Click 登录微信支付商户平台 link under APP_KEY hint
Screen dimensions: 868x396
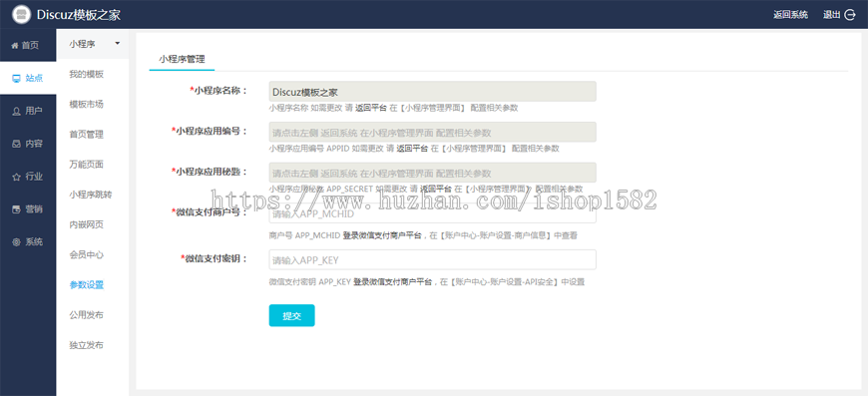(x=393, y=282)
